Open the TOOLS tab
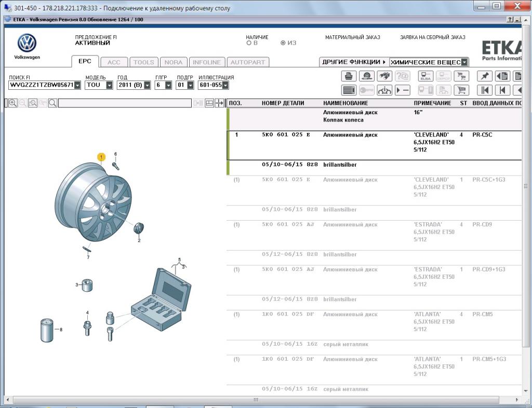This screenshot has width=532, height=408. [143, 62]
